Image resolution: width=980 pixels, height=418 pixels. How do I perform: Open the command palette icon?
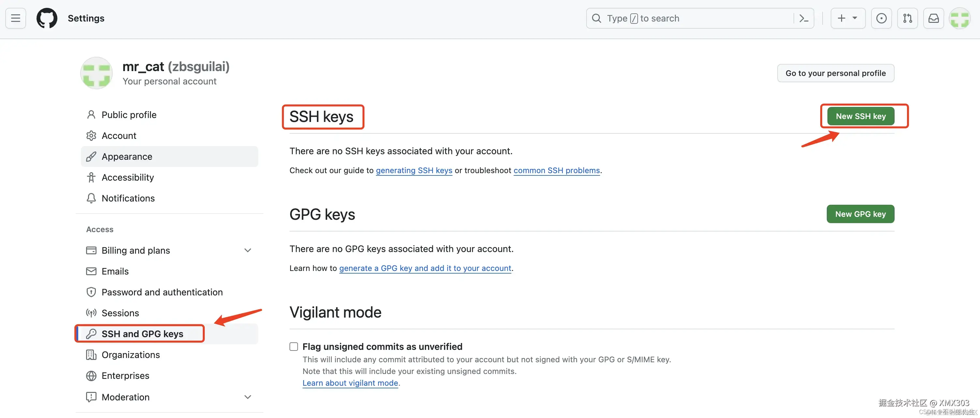[x=804, y=18]
